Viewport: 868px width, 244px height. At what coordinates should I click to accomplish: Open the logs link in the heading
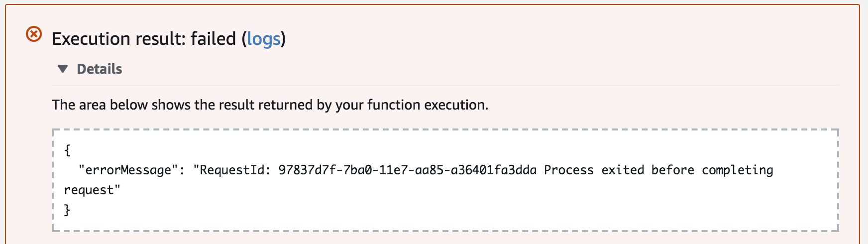coord(263,39)
